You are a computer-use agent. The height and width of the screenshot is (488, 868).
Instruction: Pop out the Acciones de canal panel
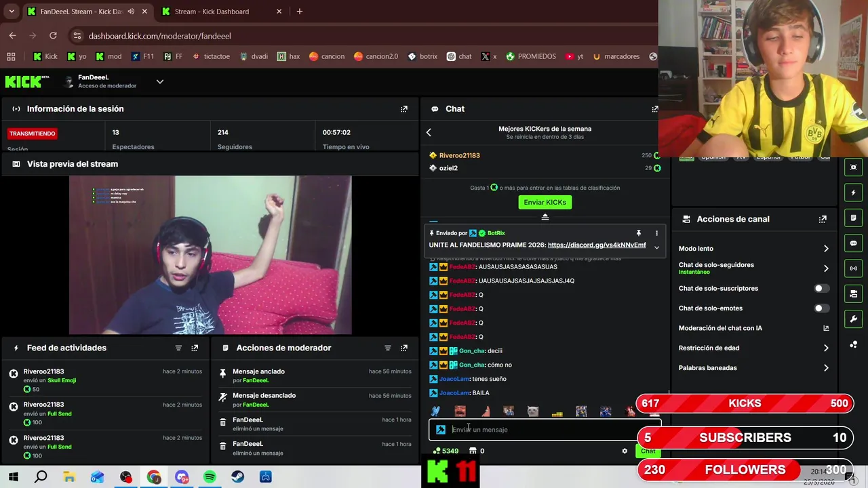823,219
